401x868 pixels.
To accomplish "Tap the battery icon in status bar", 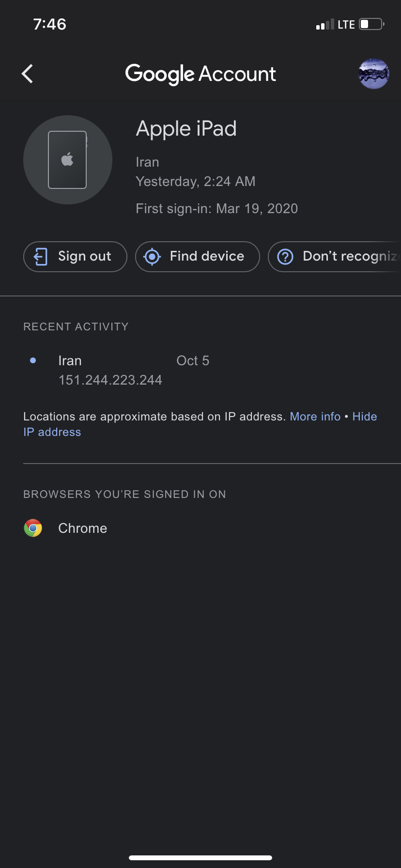I will tap(371, 24).
